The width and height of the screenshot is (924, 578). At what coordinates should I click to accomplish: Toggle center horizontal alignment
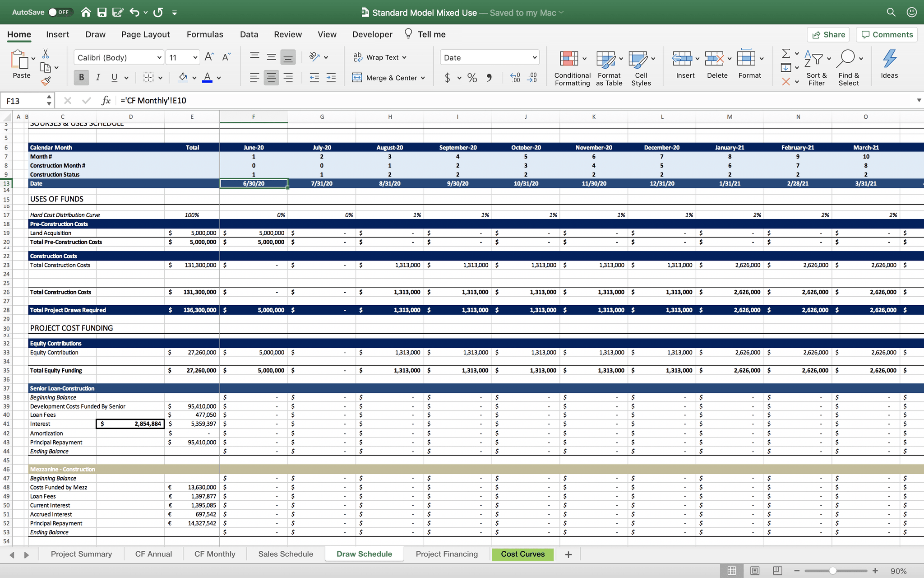[x=271, y=78]
